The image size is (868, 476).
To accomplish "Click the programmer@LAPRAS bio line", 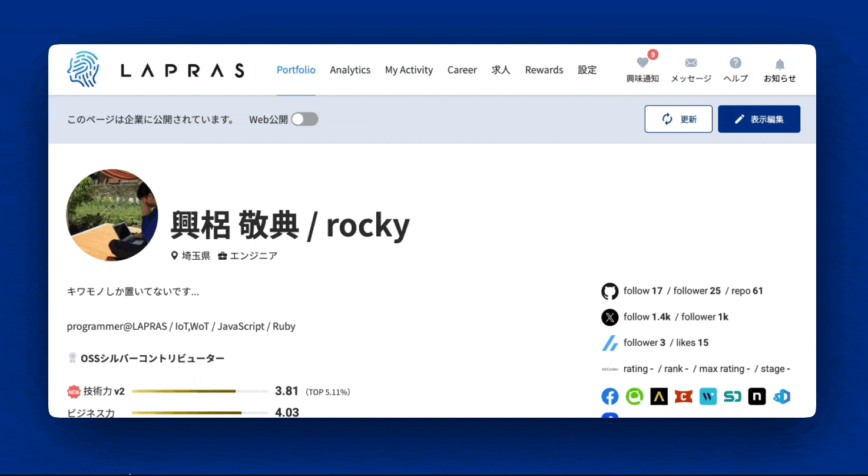I will pos(181,326).
